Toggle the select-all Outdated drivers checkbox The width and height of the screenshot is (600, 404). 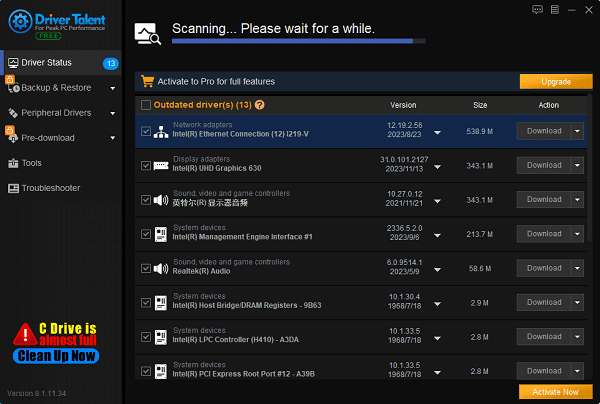pos(146,105)
